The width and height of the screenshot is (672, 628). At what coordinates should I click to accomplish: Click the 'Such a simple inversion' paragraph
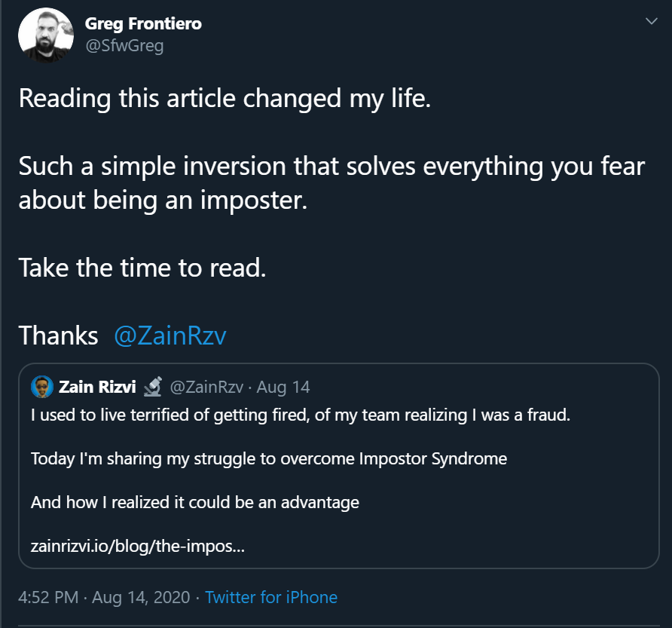coord(331,183)
